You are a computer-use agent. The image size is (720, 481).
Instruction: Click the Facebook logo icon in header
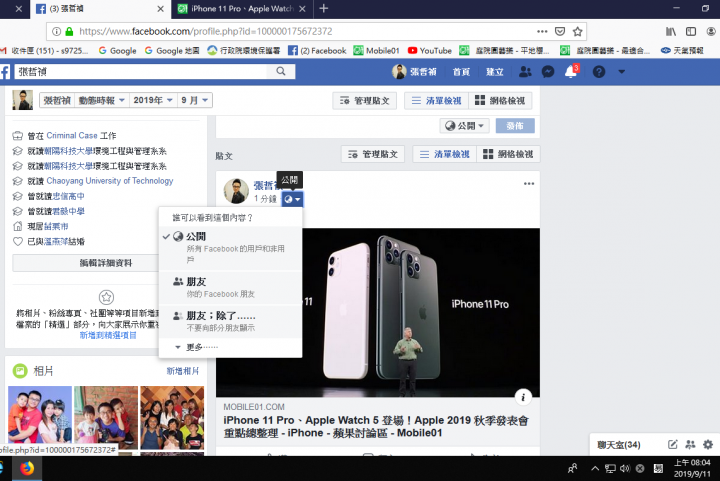(5, 72)
